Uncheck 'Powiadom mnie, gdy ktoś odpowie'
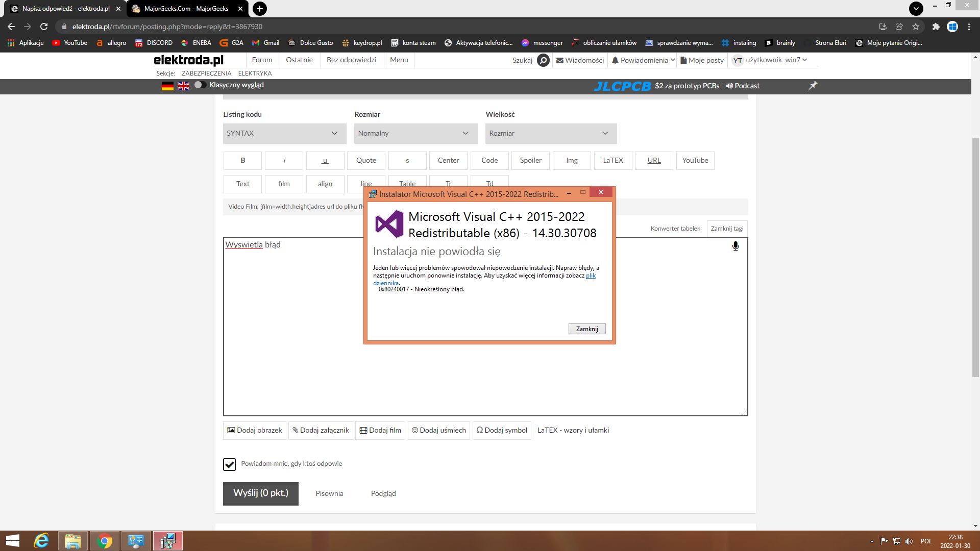980x551 pixels. click(x=229, y=464)
